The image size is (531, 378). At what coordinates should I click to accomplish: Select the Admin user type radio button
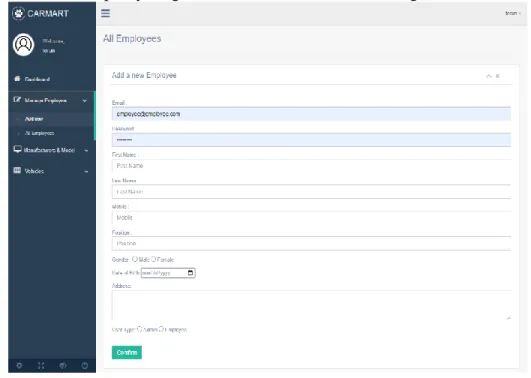(x=140, y=329)
